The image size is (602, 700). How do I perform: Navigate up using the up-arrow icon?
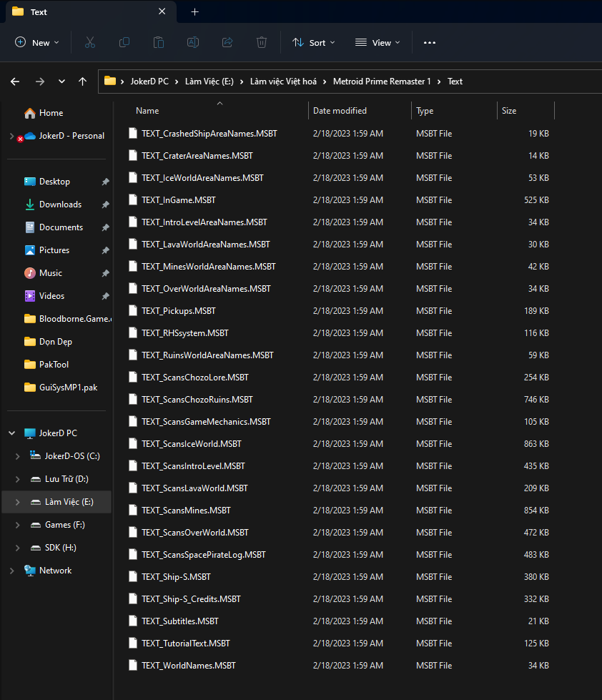coord(82,82)
